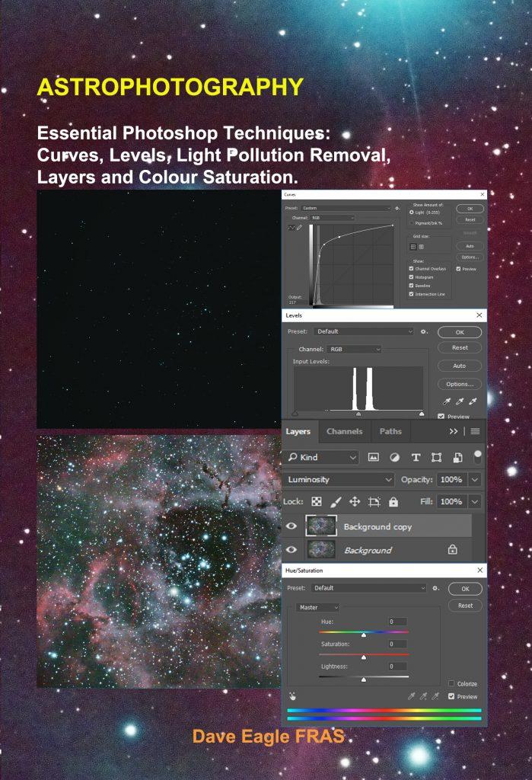Viewport: 532px width, 780px height.
Task: Switch to the Channels tab
Action: point(344,431)
